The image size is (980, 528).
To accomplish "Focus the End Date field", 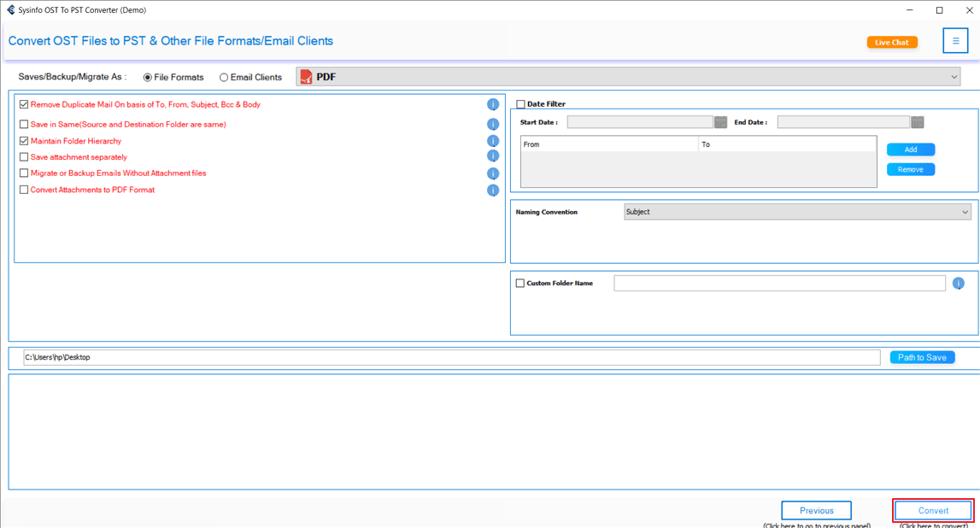I will (843, 122).
